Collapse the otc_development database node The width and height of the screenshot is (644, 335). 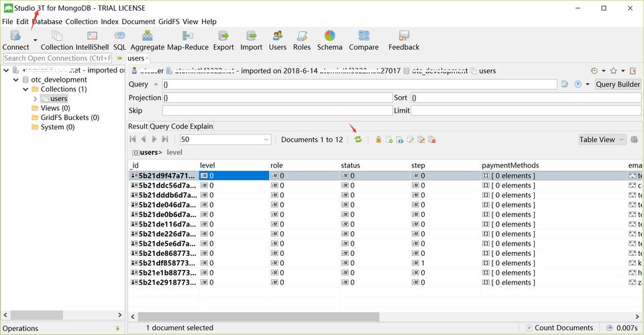coord(16,80)
